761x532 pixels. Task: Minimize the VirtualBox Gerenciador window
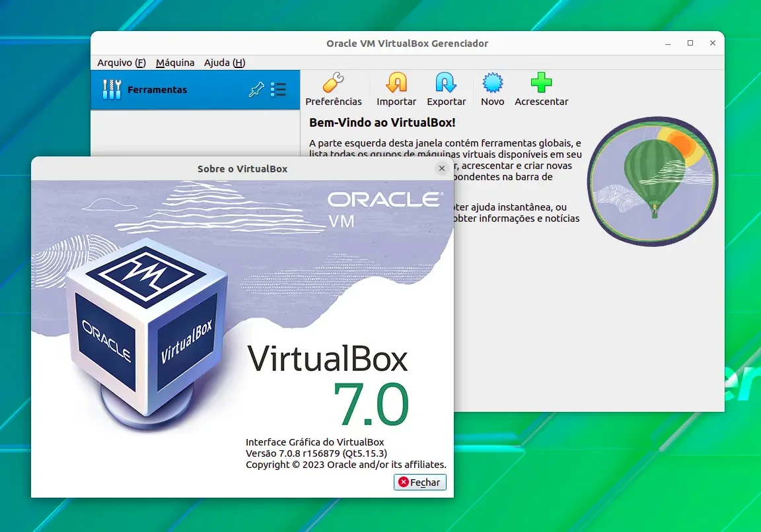[x=668, y=43]
